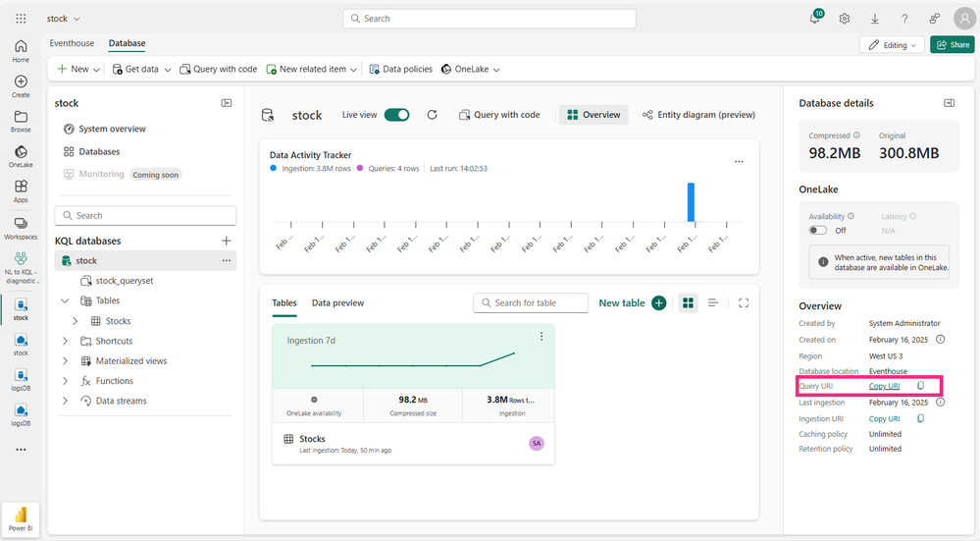Open the app launcher grid icon
Viewport: 980px width, 541px height.
21,19
